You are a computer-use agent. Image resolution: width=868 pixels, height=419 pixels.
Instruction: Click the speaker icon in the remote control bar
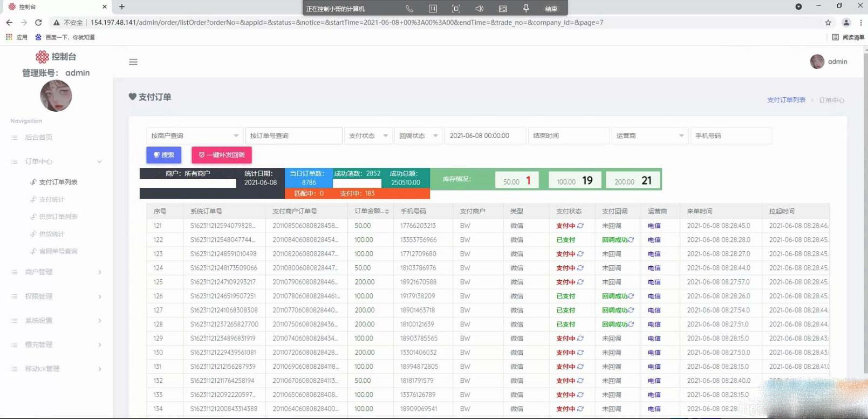tap(479, 9)
